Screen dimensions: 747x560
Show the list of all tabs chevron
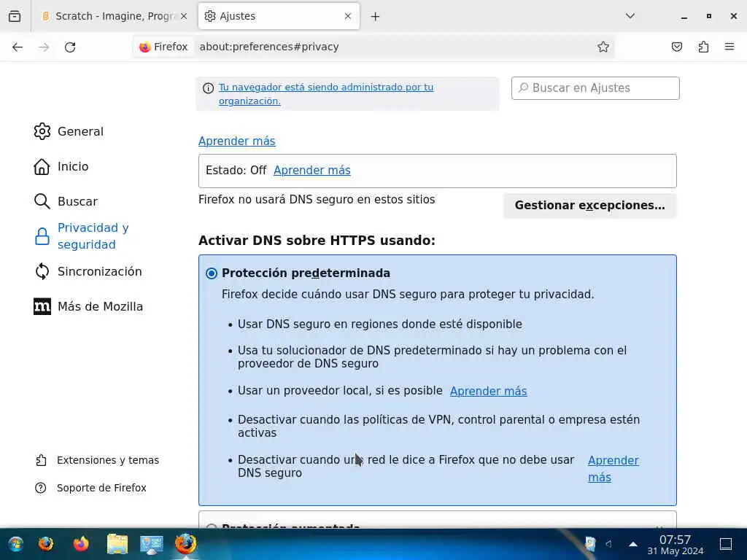click(x=630, y=16)
